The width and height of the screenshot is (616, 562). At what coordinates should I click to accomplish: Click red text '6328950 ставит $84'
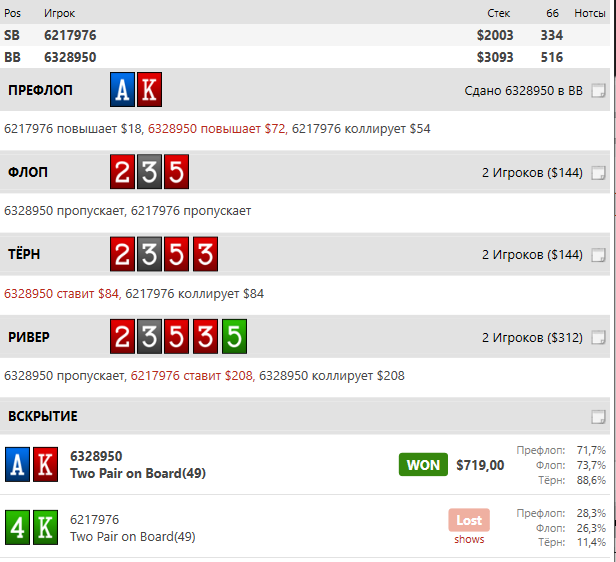click(x=61, y=294)
